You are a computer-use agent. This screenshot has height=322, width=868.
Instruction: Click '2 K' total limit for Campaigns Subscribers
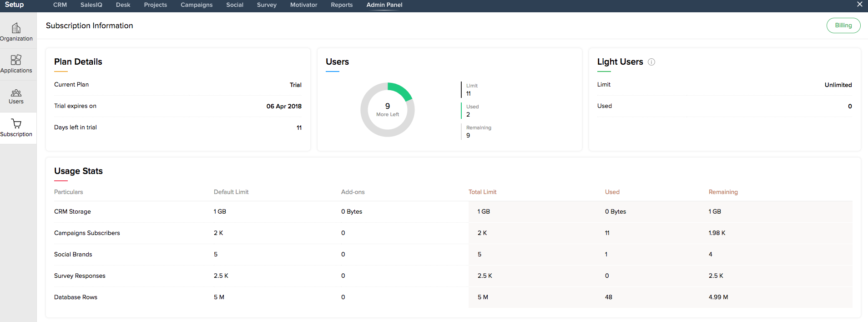tap(482, 233)
